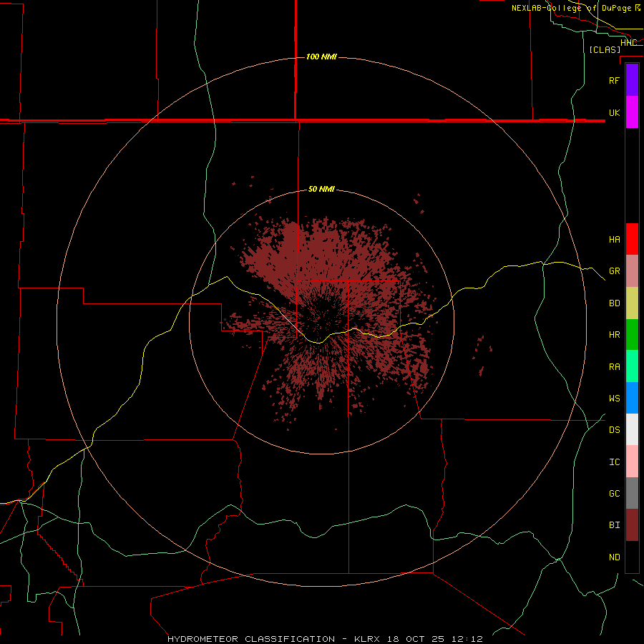Click the 12:12 timestamp in the footer

[467, 639]
